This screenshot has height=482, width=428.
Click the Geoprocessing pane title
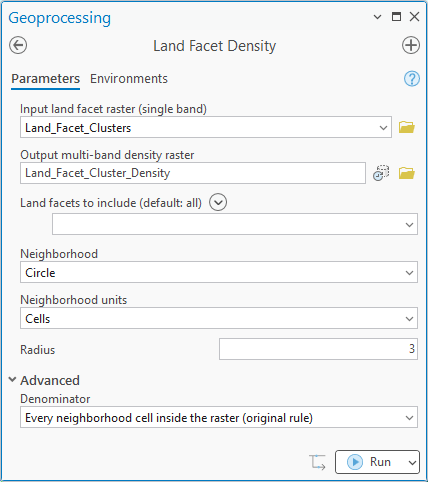pos(59,18)
